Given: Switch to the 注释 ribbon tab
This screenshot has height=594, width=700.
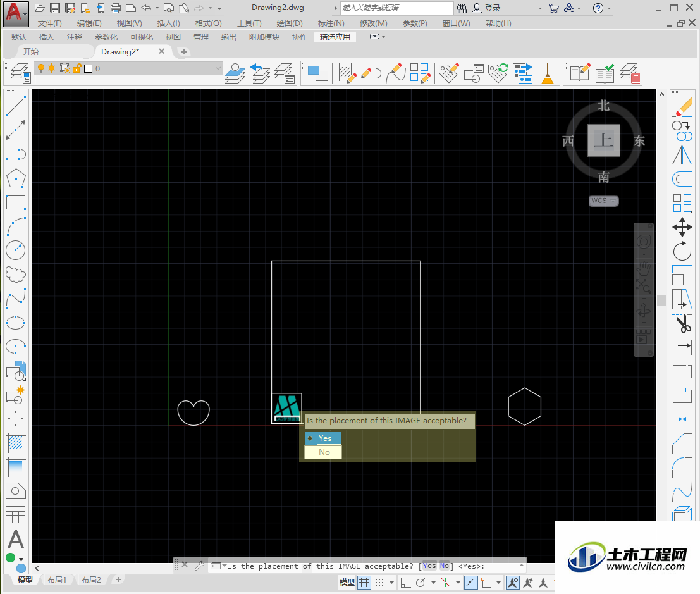Looking at the screenshot, I should click(75, 37).
